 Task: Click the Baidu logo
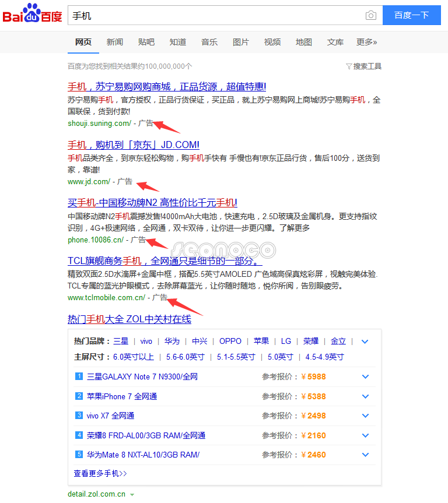pyautogui.click(x=32, y=15)
